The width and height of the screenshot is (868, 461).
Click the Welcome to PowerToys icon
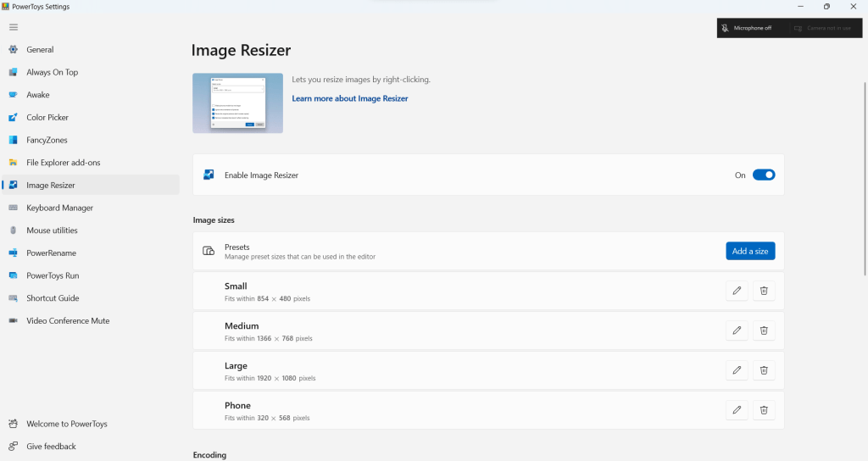point(14,424)
